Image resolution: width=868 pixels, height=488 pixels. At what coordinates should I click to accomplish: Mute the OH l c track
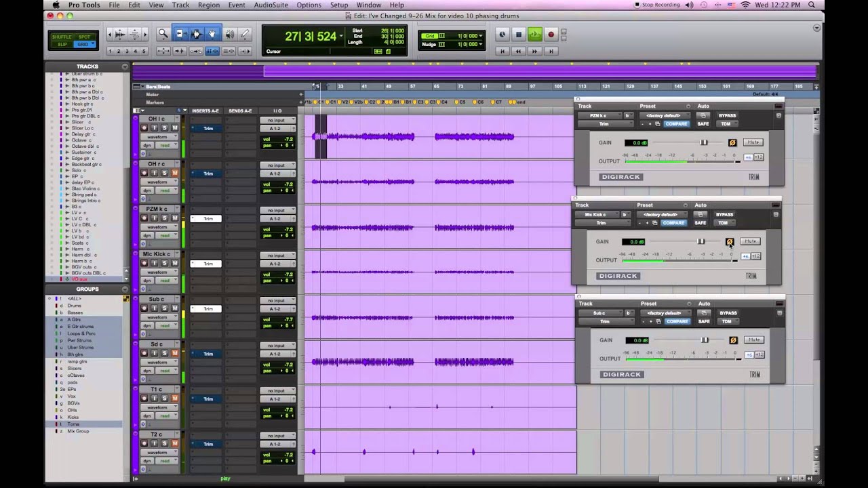(175, 128)
